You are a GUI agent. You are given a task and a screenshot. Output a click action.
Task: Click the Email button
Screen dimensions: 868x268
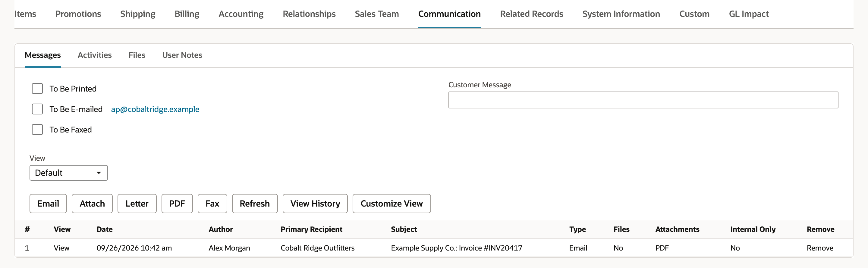(x=48, y=203)
